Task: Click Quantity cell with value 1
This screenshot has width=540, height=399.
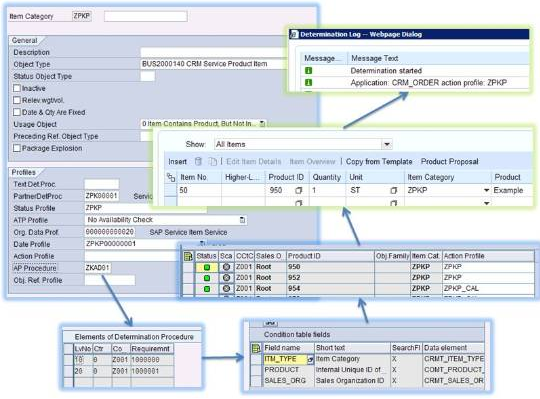Action: point(327,190)
